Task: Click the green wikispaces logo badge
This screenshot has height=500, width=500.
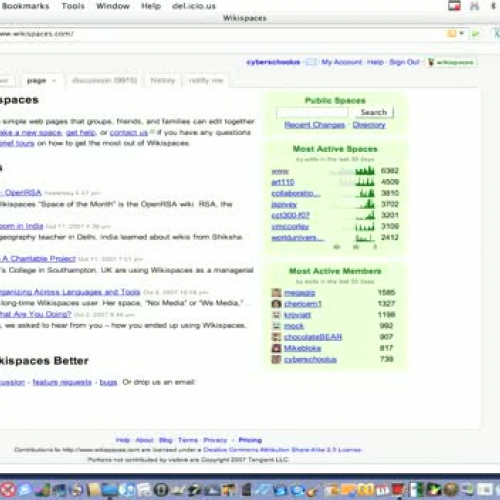Action: (451, 62)
